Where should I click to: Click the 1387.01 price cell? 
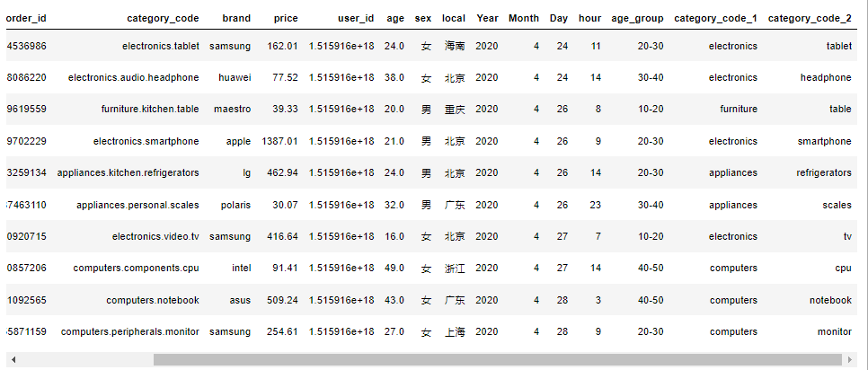click(279, 141)
